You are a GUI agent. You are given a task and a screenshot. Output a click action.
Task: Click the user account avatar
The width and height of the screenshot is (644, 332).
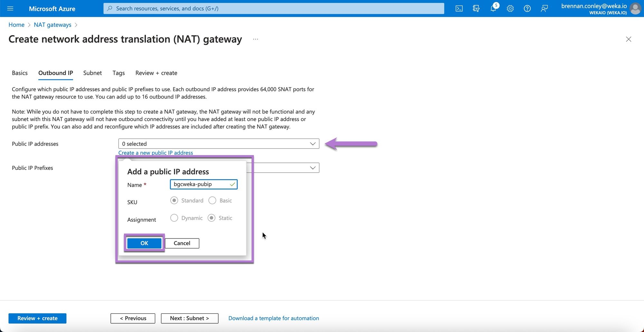click(635, 8)
